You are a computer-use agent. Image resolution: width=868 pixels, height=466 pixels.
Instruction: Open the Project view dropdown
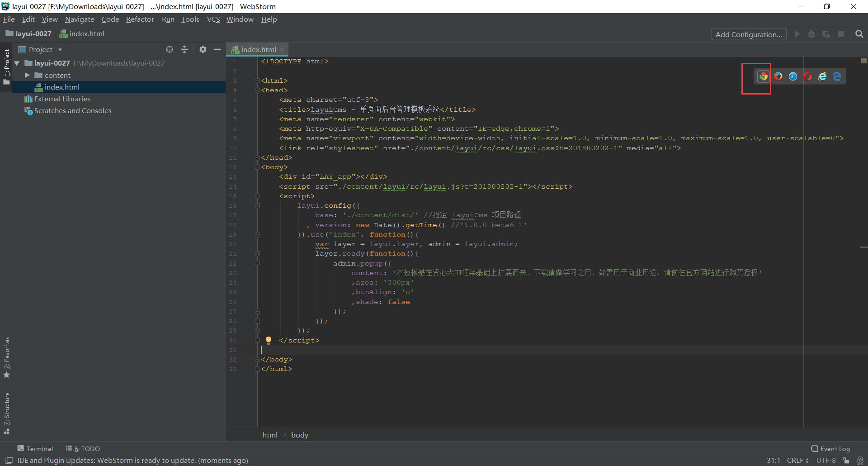[60, 50]
